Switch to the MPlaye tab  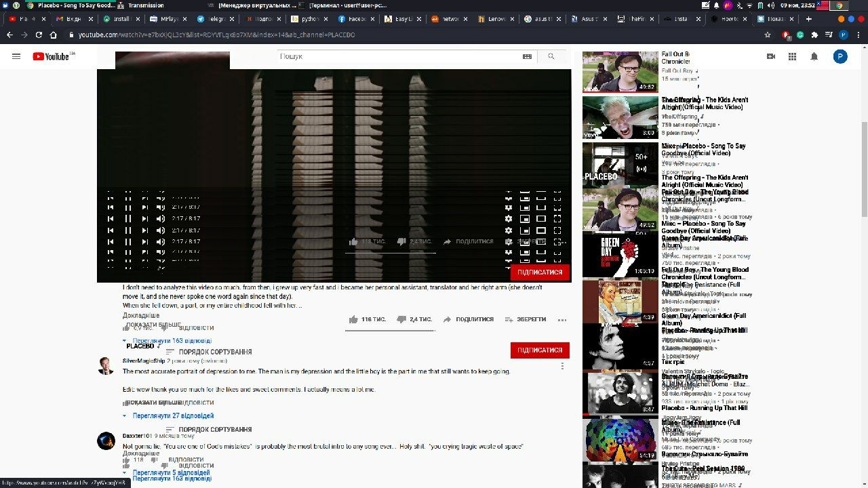click(167, 19)
